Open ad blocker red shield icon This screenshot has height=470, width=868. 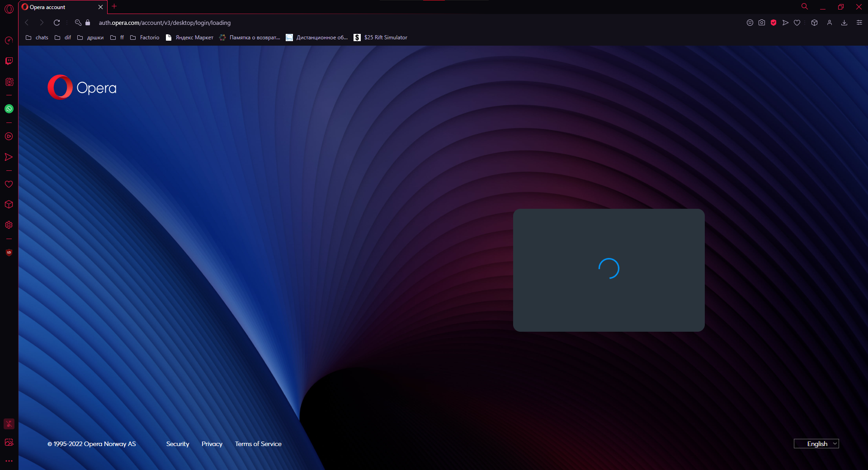point(774,23)
